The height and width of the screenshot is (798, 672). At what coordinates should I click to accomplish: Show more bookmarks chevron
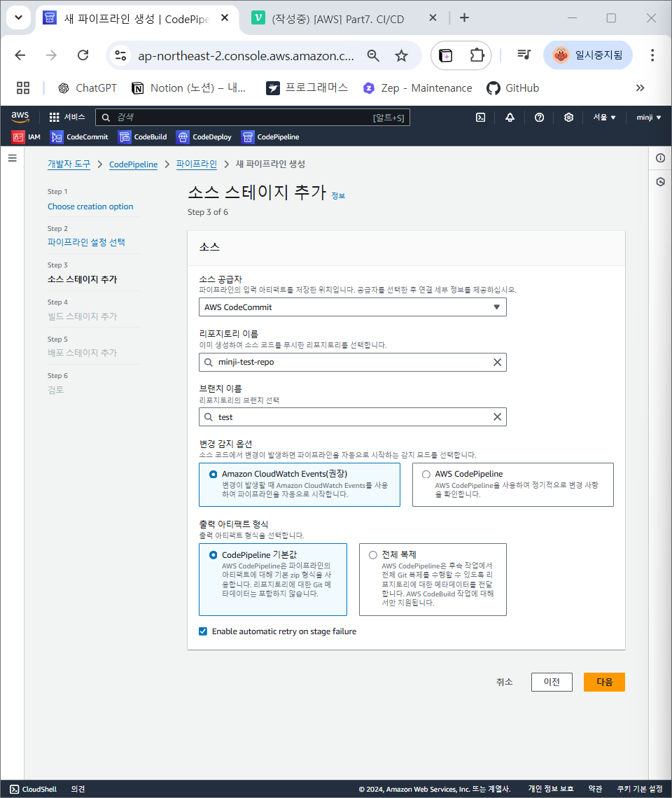(640, 88)
